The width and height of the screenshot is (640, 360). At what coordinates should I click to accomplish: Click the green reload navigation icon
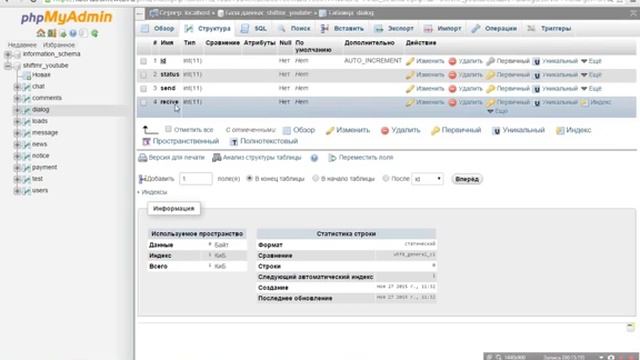pyautogui.click(x=94, y=33)
